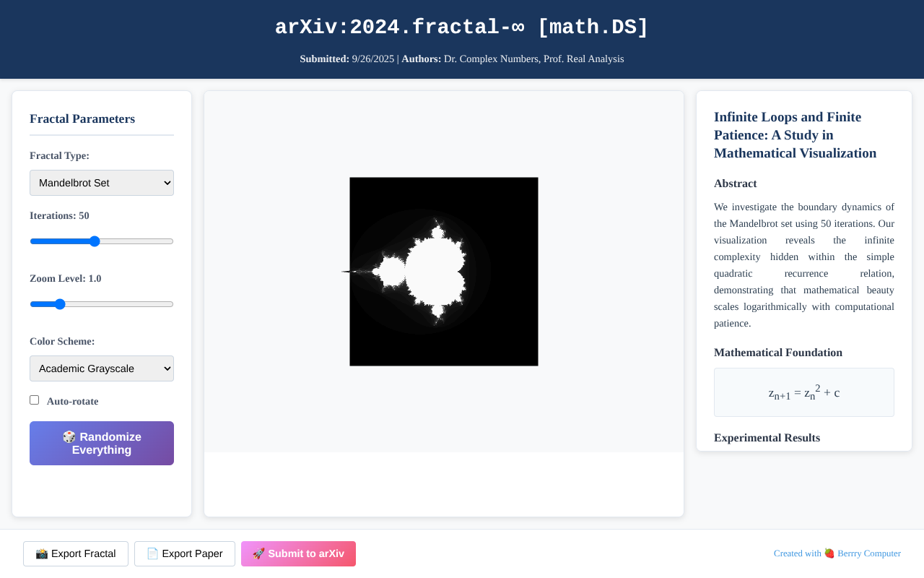Follow the Berry Computer link
924x578 pixels.
868,553
